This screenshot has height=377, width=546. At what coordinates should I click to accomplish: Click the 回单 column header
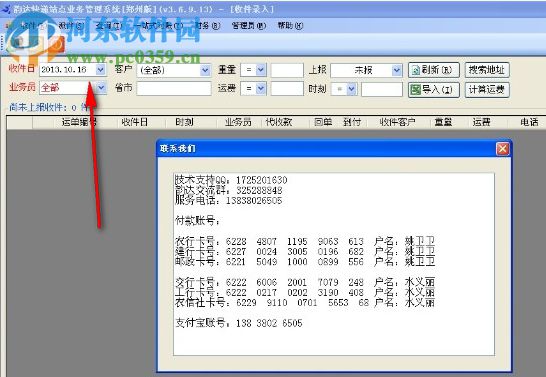click(x=323, y=122)
